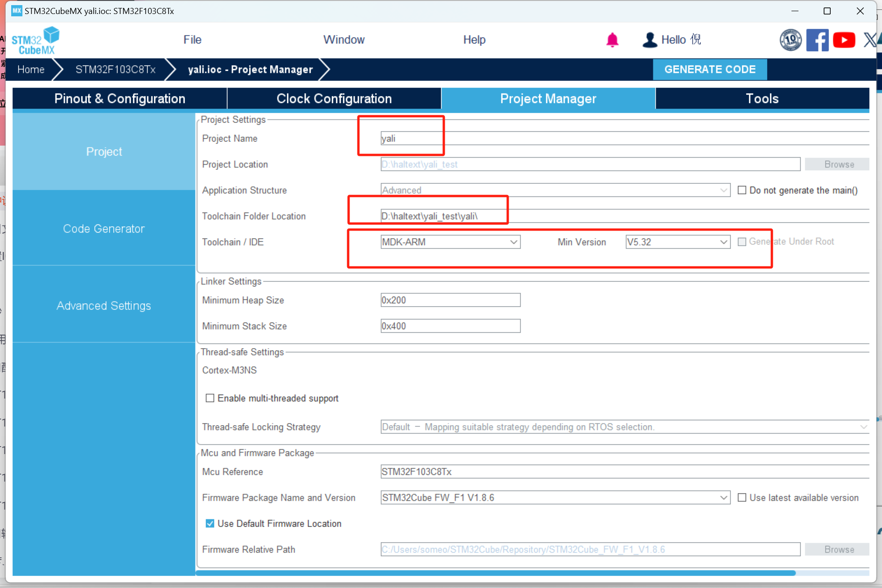
Task: Click the Project Location field
Action: (590, 164)
